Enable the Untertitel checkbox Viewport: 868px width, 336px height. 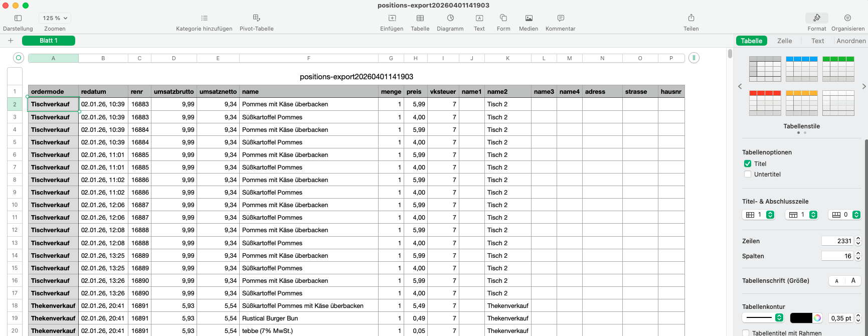coord(748,175)
